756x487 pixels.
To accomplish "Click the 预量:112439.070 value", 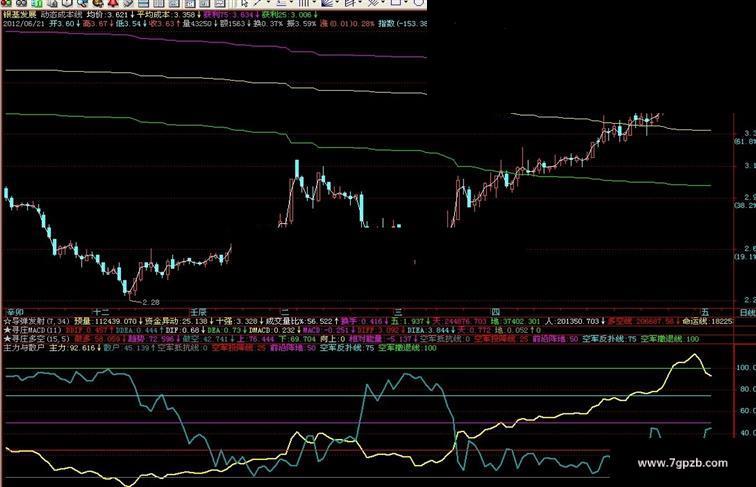I will point(105,321).
